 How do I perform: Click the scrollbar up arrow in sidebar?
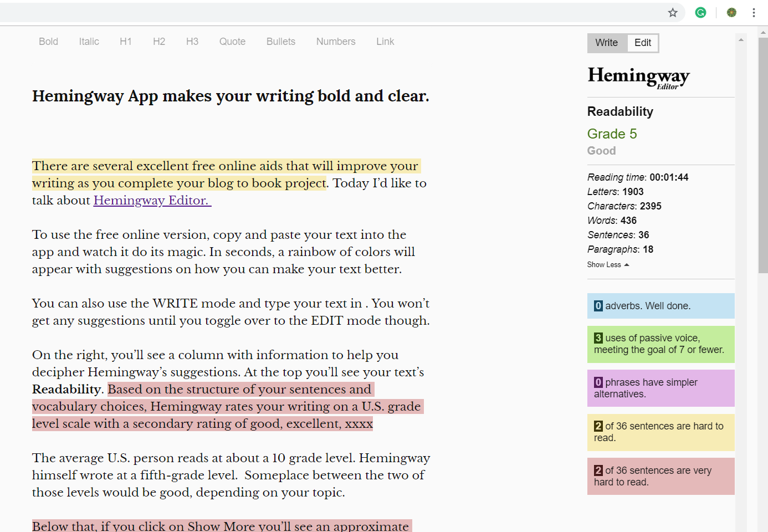point(741,40)
